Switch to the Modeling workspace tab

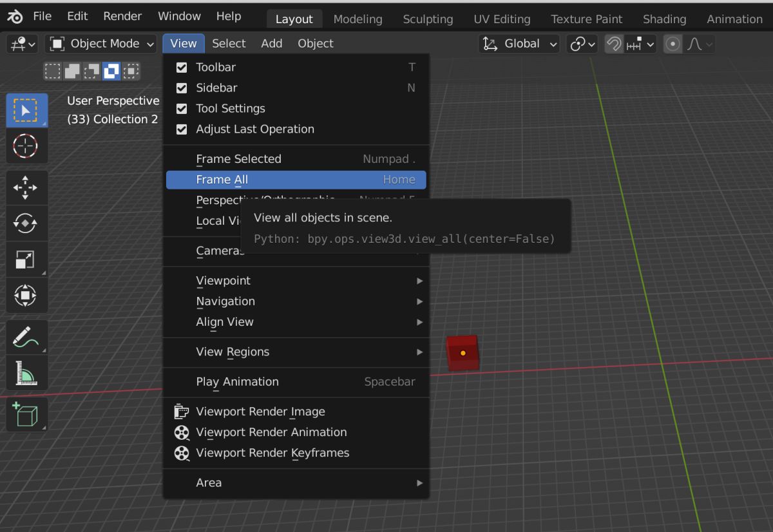coord(358,19)
